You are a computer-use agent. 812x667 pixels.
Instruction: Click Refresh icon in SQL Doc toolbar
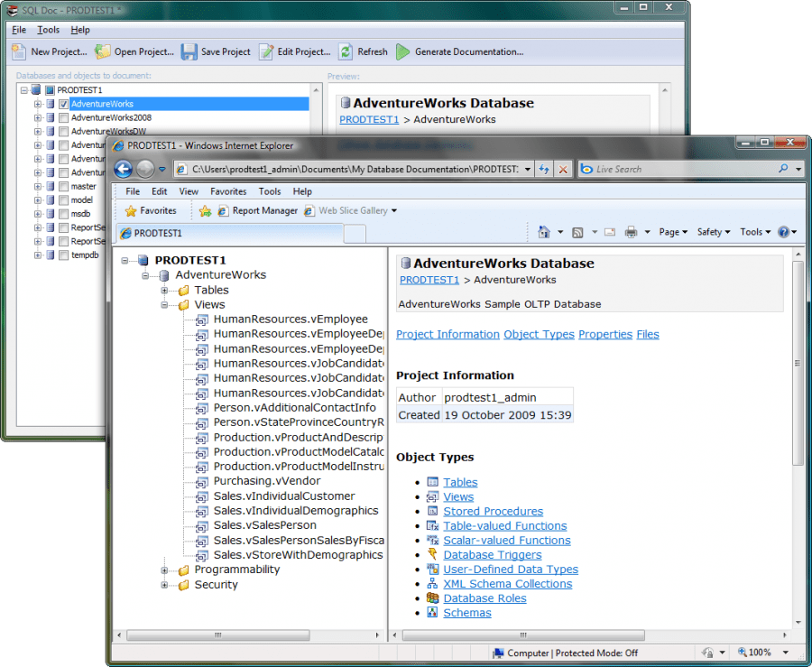(x=346, y=51)
